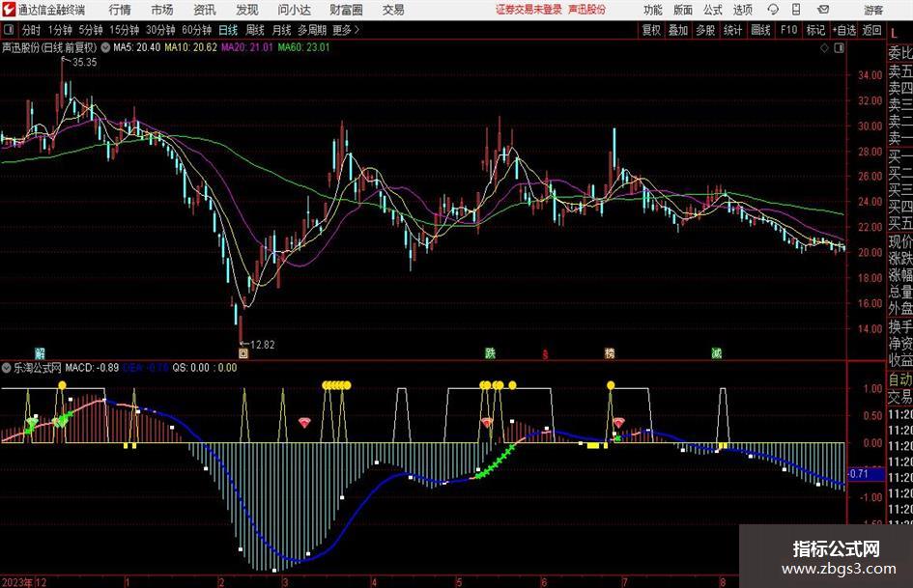
Task: Click the MA5: 20.40 value label
Action: click(x=137, y=47)
